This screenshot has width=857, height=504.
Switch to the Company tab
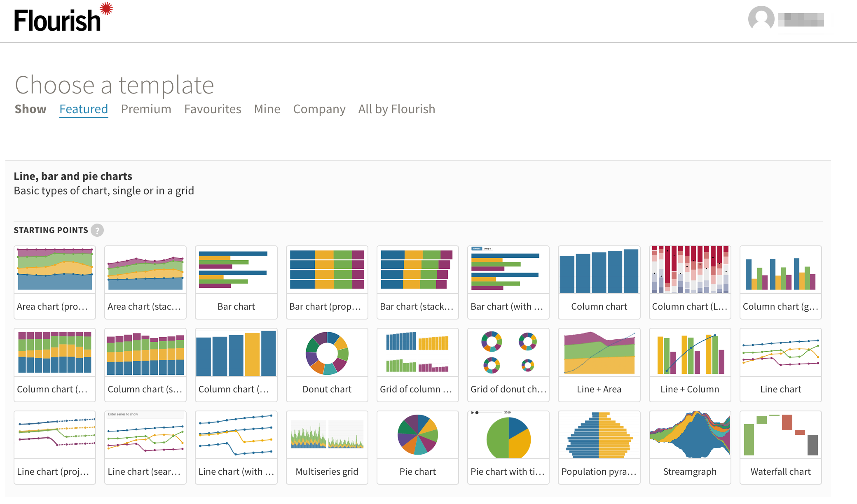pos(319,109)
